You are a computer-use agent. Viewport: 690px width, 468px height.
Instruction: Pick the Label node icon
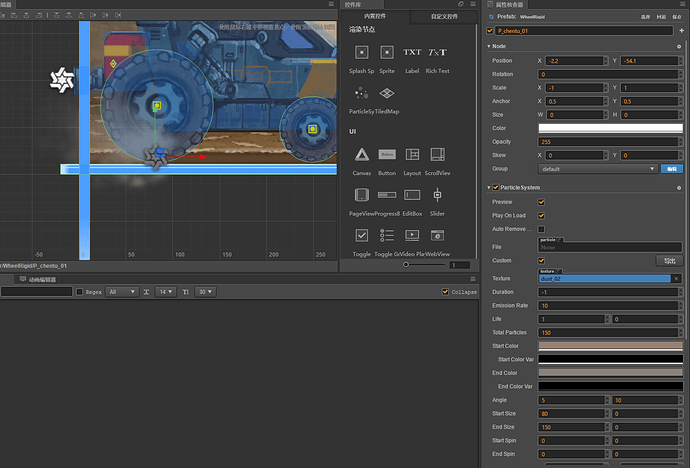click(412, 52)
